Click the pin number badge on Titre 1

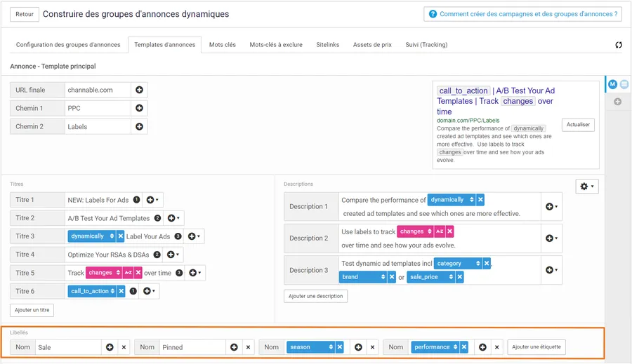coord(136,200)
